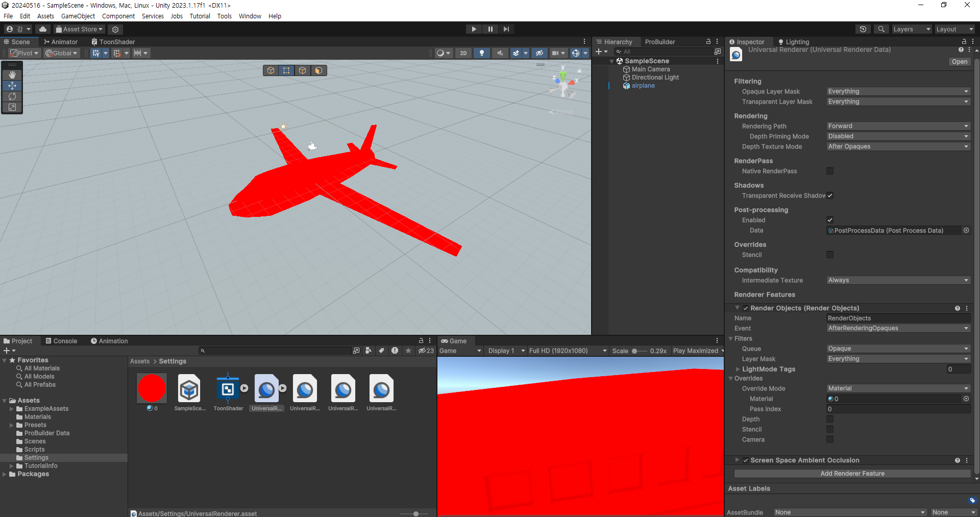This screenshot has width=980, height=517.
Task: Toggle scene lighting bulb
Action: pos(481,53)
